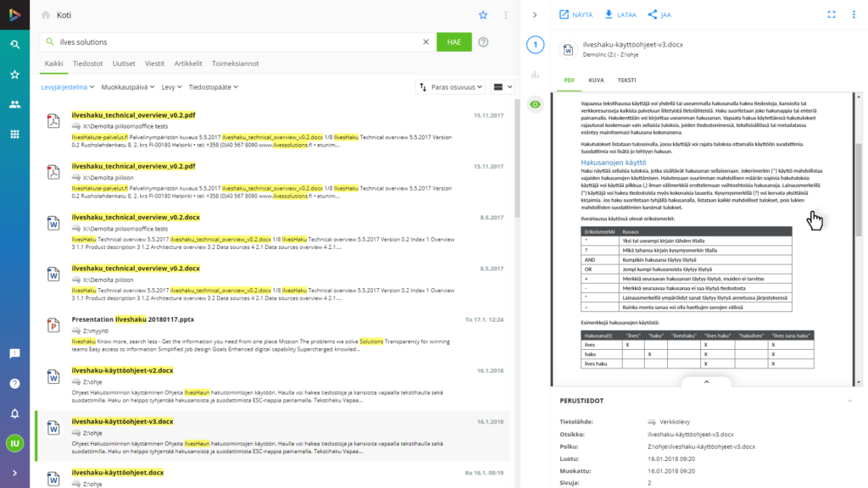Image resolution: width=868 pixels, height=488 pixels.
Task: Open the Muokkauspäivä filter dropdown
Action: coord(128,87)
